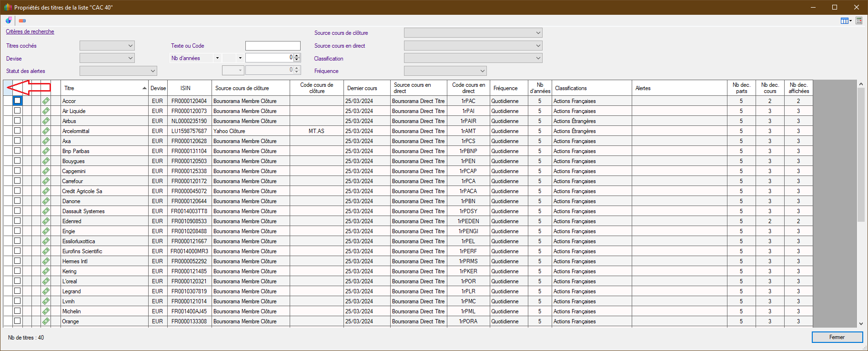Tick the checkbox for the Accor row
Viewport: 868px width, 351px height.
pyautogui.click(x=18, y=101)
